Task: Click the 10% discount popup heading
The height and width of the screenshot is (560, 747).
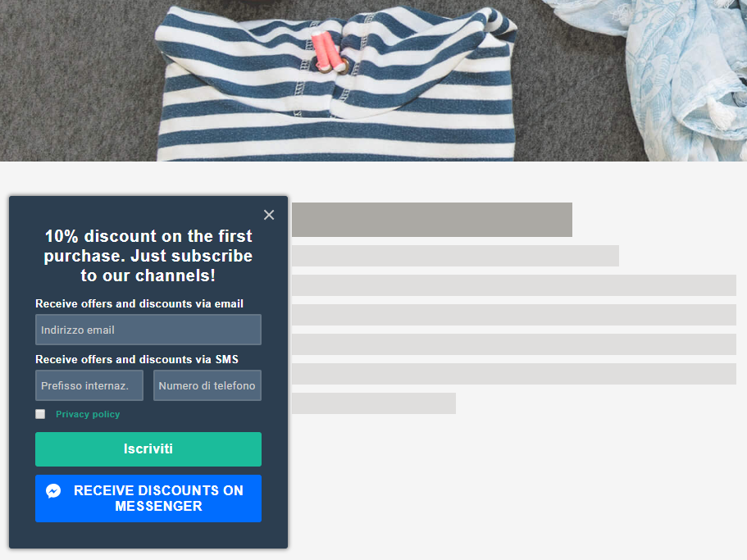Action: [x=148, y=256]
